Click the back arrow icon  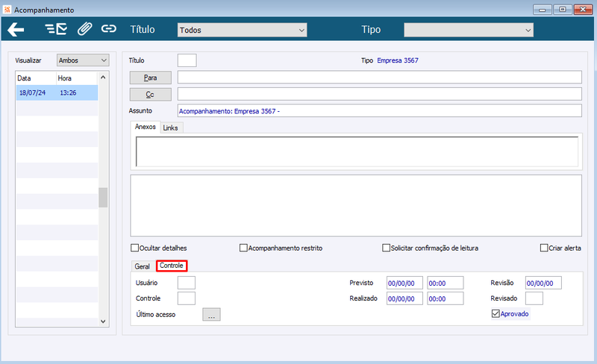point(16,29)
